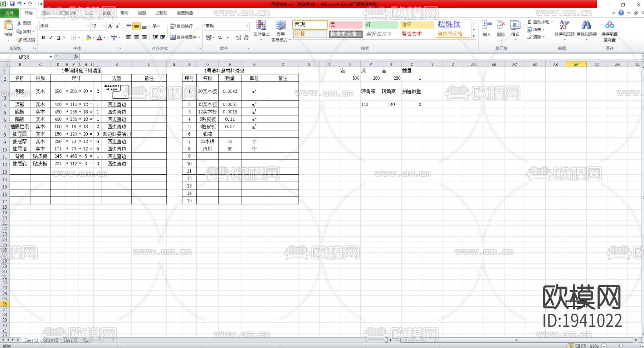Apply the fill color bucket
Image resolution: width=644 pixels, height=348 pixels.
88,38
